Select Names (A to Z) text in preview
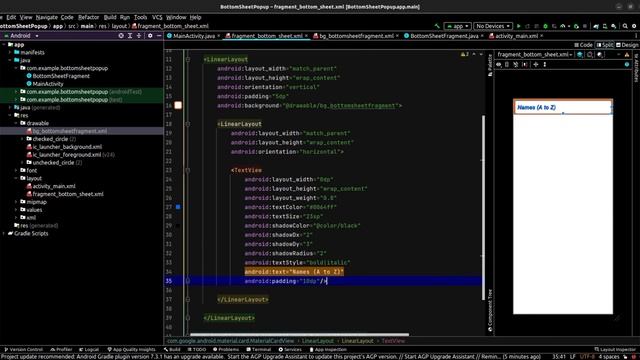Image resolution: width=640 pixels, height=360 pixels. pos(536,107)
